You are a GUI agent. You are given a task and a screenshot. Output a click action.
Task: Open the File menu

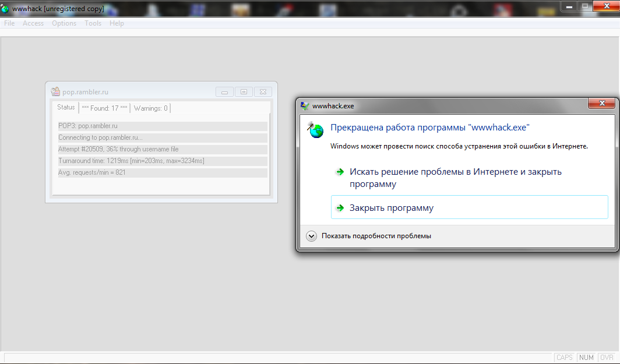[x=9, y=23]
